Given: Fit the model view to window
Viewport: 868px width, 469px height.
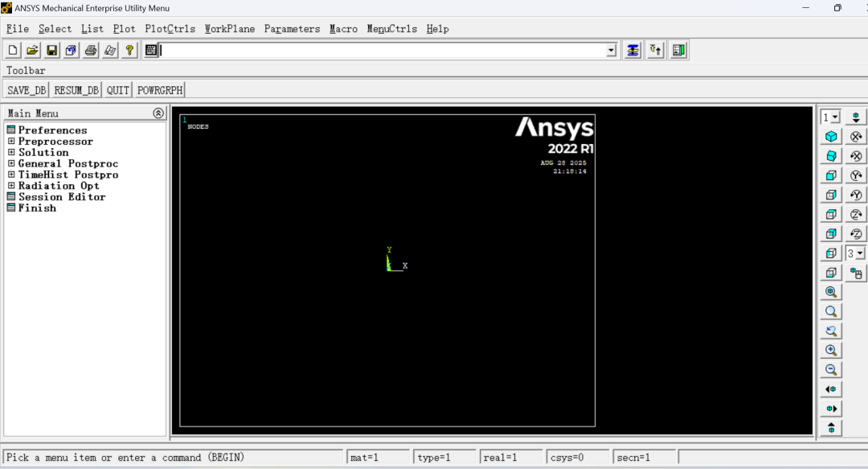Looking at the screenshot, I should coord(831,291).
